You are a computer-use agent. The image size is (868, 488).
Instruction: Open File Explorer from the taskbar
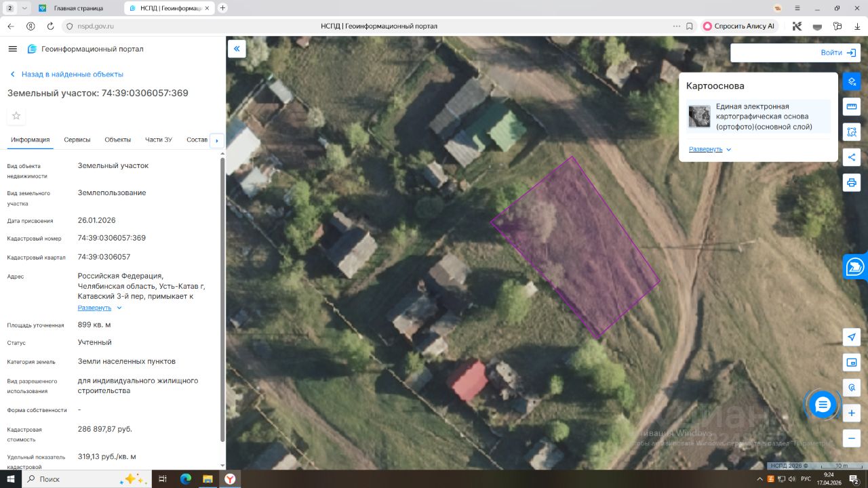(x=208, y=479)
